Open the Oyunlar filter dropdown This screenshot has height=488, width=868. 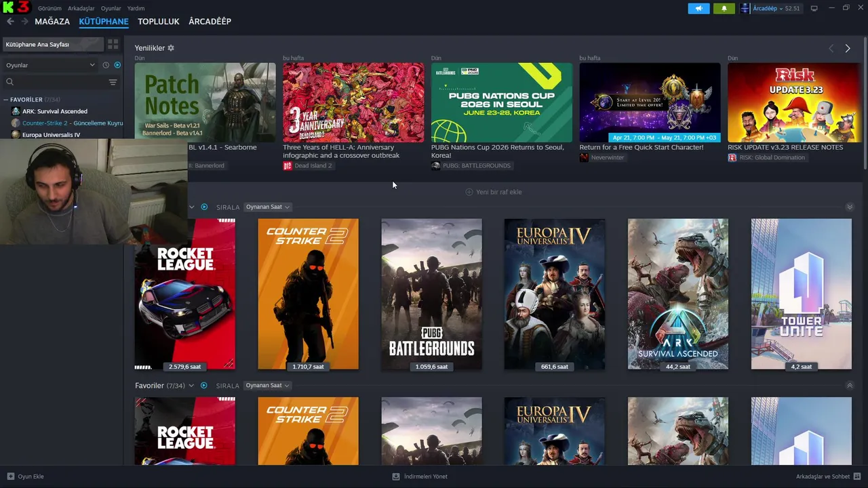50,65
